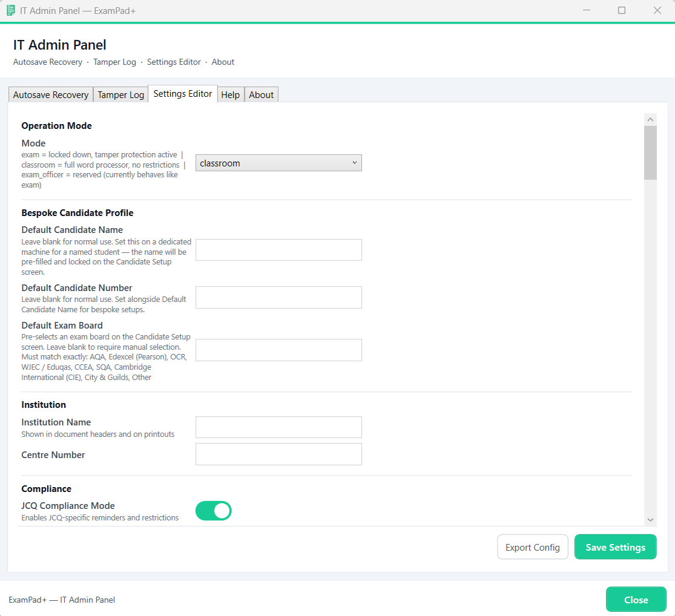Image resolution: width=675 pixels, height=616 pixels.
Task: Click inside the Default Candidate Name field
Action: [x=278, y=249]
